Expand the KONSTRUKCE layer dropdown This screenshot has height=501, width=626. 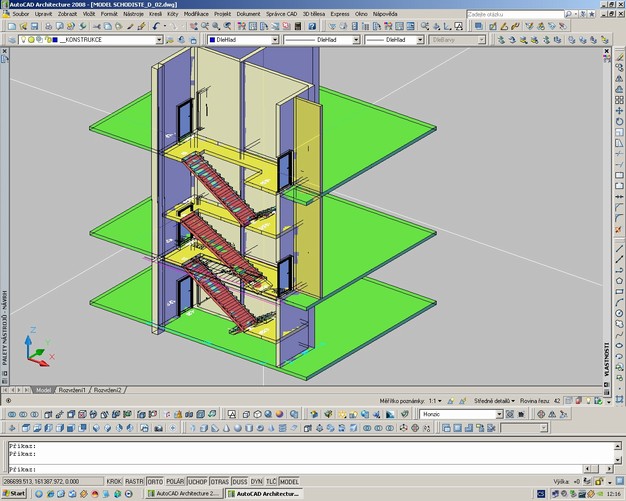point(158,40)
